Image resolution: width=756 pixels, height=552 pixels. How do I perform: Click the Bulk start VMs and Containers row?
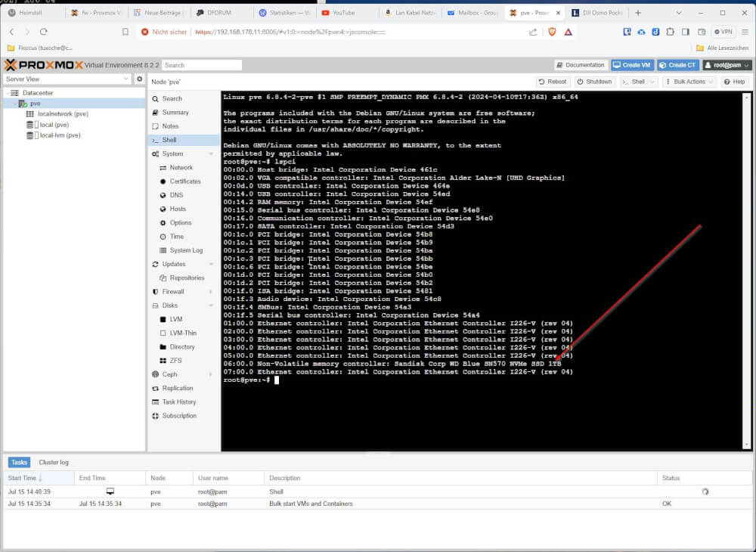pos(377,504)
